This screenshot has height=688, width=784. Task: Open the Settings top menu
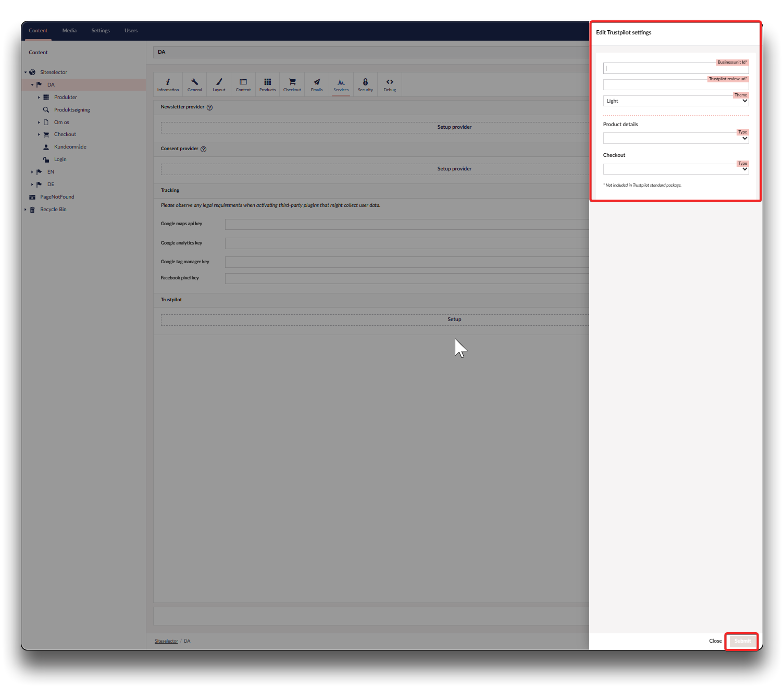tap(101, 31)
